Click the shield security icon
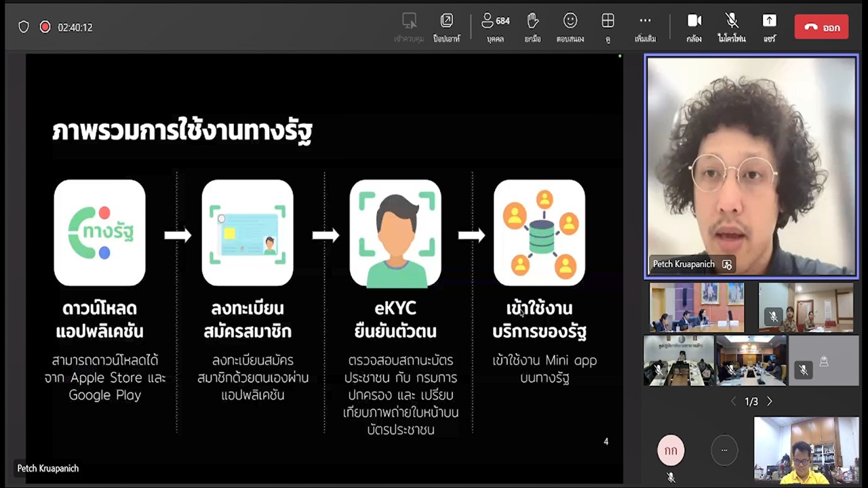This screenshot has width=868, height=488. coord(24,27)
